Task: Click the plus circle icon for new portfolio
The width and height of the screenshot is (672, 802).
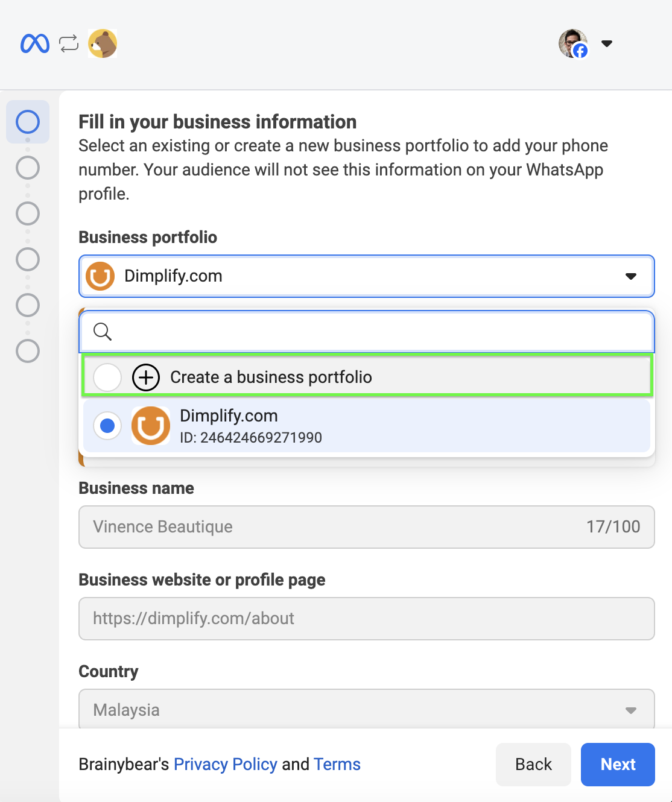Action: coord(146,377)
